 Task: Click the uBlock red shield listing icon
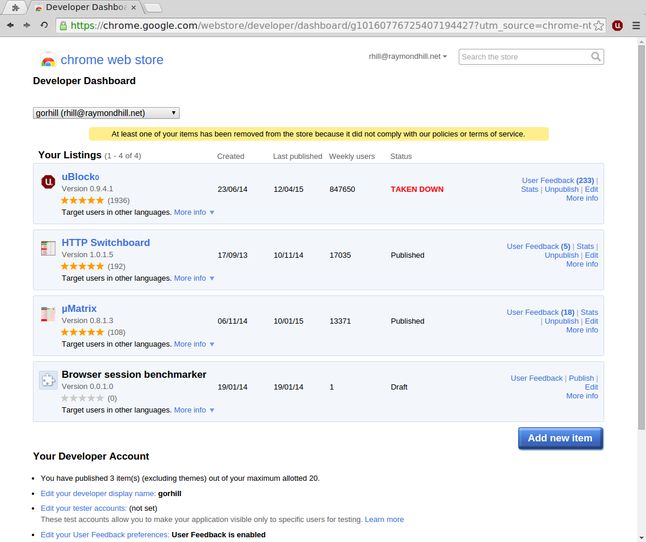coord(48,182)
